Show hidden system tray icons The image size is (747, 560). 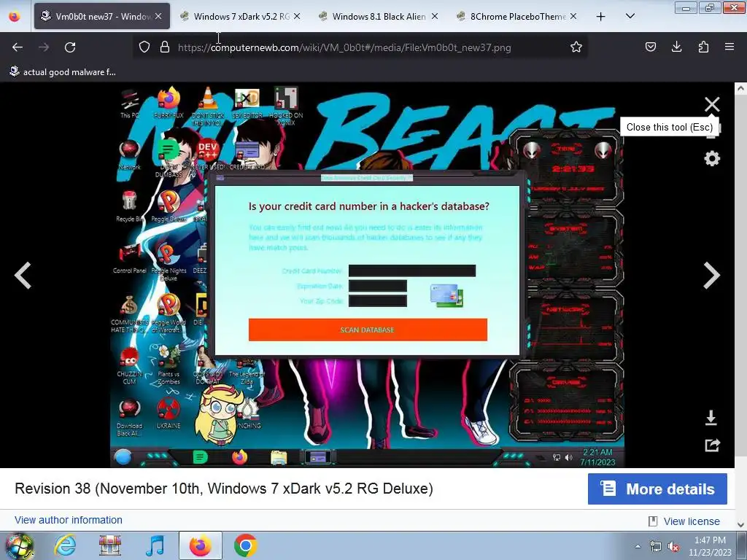(638, 546)
